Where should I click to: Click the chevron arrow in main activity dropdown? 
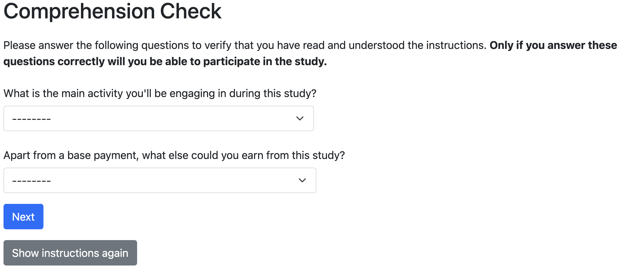point(300,118)
